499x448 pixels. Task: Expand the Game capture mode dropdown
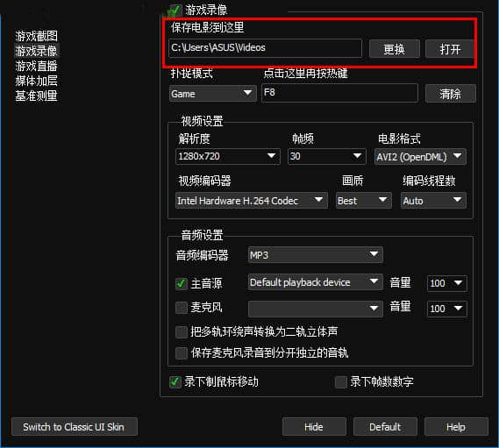[213, 94]
